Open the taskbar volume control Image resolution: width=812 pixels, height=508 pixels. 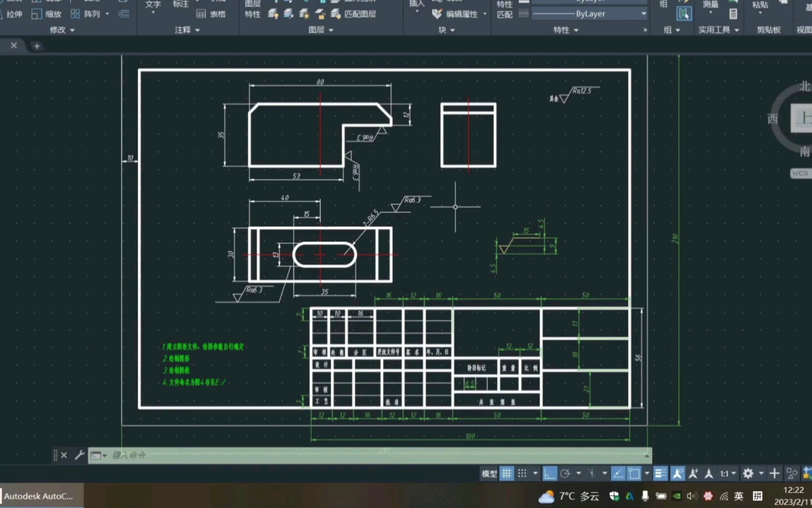tap(691, 496)
